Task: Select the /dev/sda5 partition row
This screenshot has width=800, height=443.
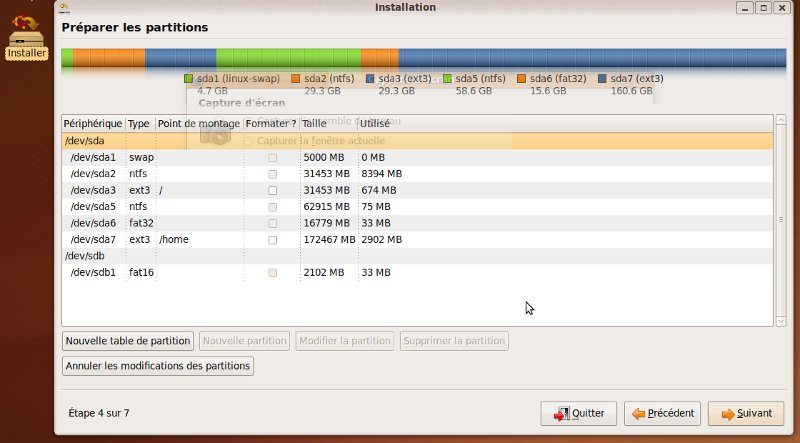Action: click(x=417, y=207)
